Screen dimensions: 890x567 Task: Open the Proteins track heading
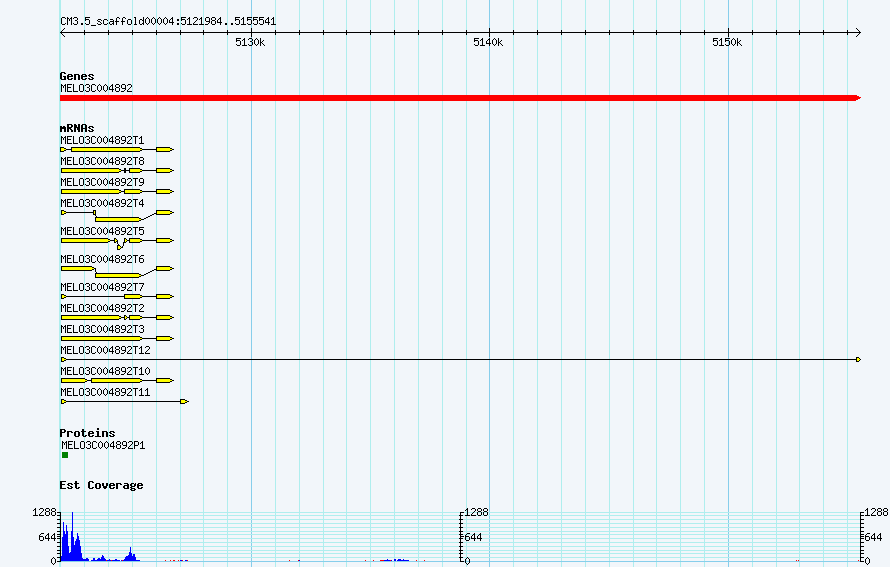[x=87, y=433]
